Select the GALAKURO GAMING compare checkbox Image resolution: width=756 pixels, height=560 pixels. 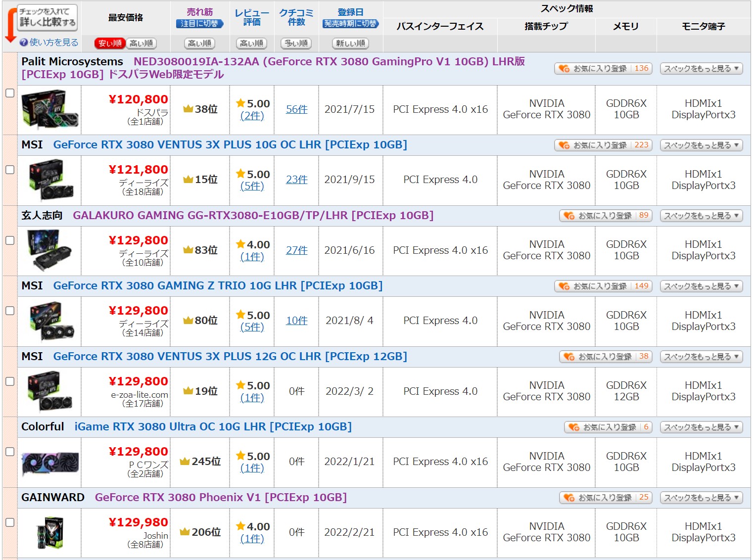9,240
